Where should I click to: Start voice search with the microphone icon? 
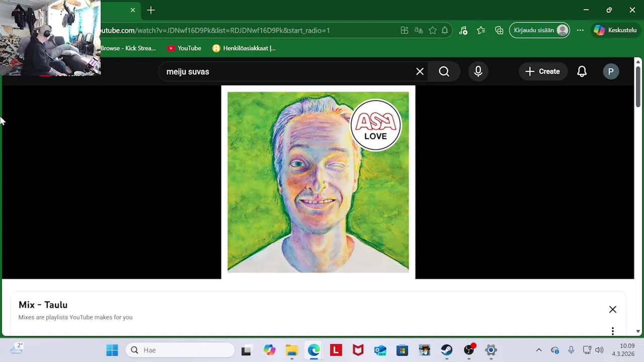[478, 71]
